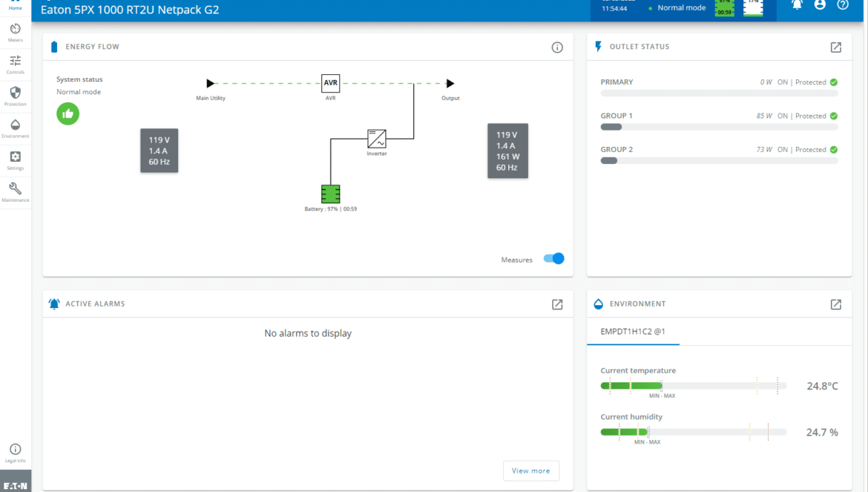Click the Current humidity range bar
The image size is (868, 492).
click(694, 432)
